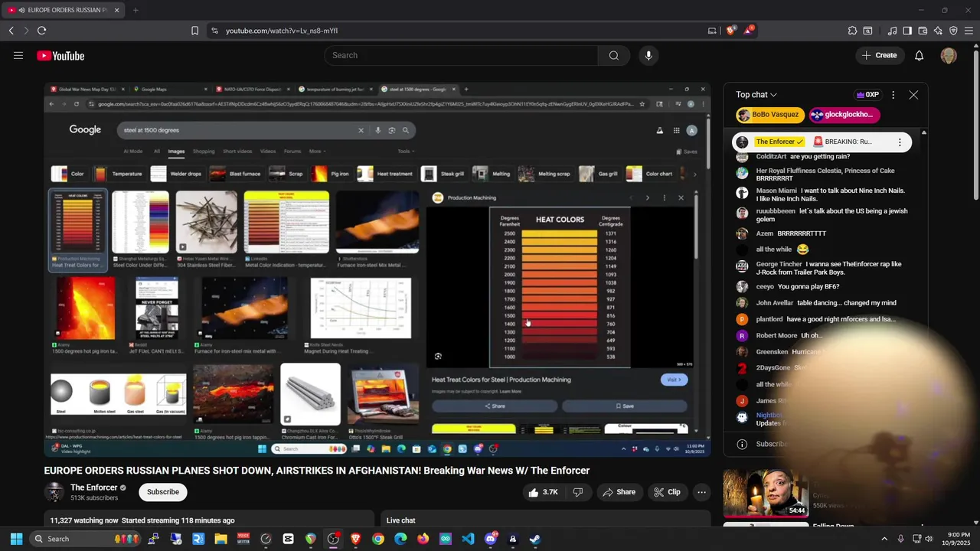The image size is (980, 551).
Task: Dislike the video
Action: [x=578, y=492]
